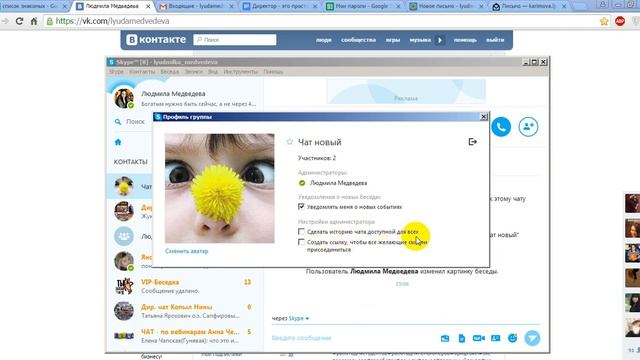Click the send file document icon

462,338
